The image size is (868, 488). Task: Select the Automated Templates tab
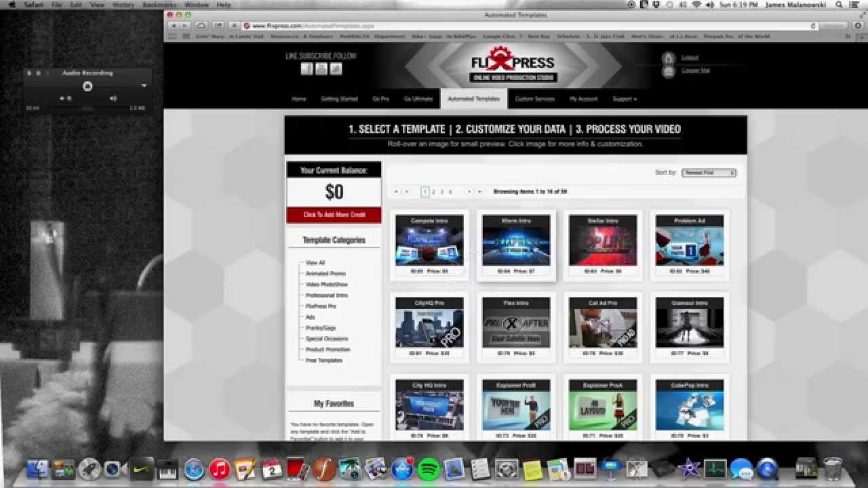[474, 99]
